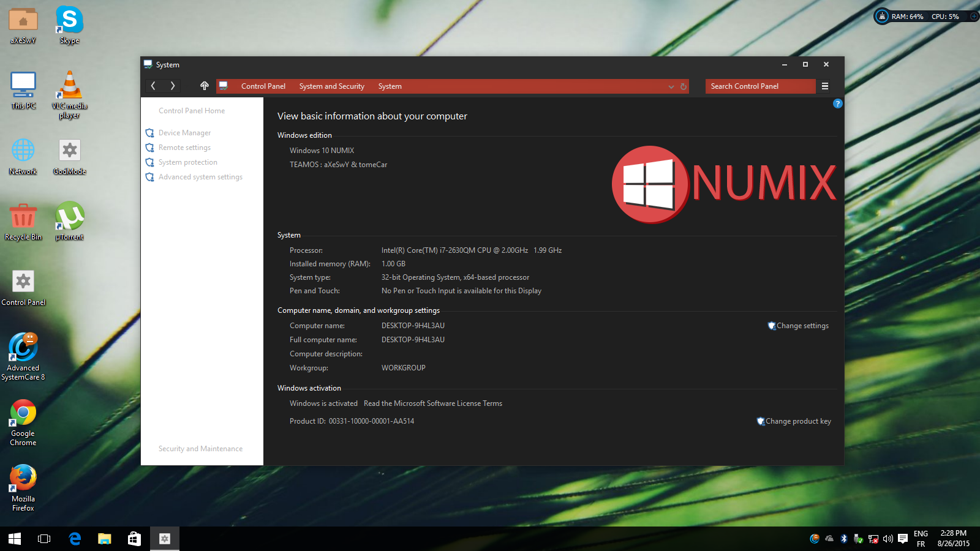Open File Explorer from the taskbar
This screenshot has height=551, width=980.
(x=105, y=539)
